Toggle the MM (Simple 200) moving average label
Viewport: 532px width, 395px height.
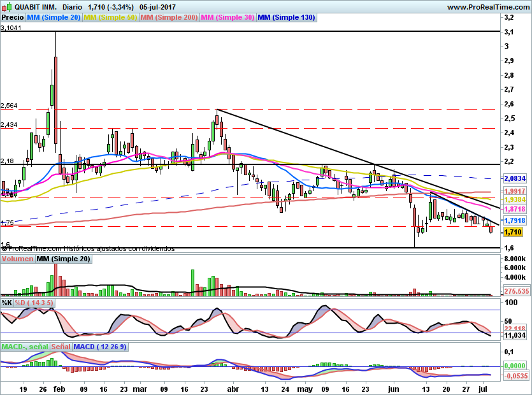tap(169, 18)
